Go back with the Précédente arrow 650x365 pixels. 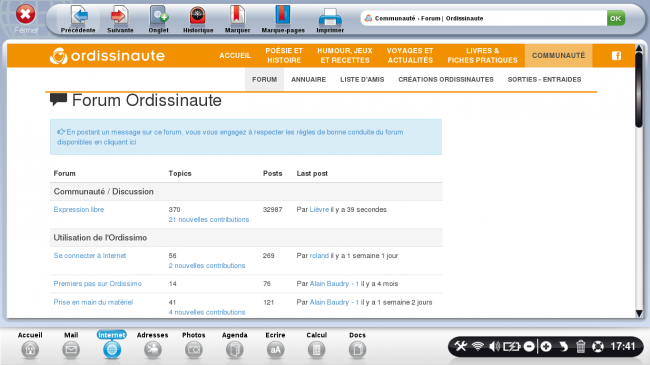(x=78, y=19)
